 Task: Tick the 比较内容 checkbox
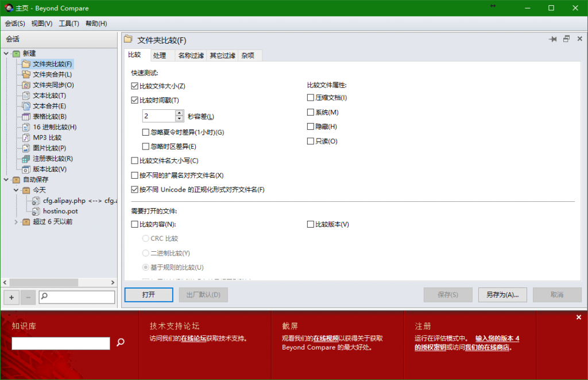pos(135,224)
